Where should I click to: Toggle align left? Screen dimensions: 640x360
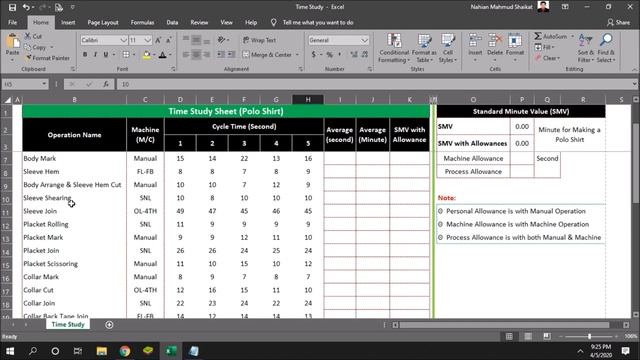tap(186, 54)
